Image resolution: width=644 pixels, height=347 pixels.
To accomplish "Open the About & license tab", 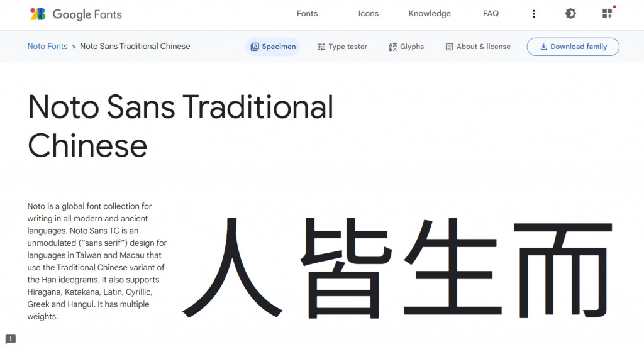I will tap(478, 47).
